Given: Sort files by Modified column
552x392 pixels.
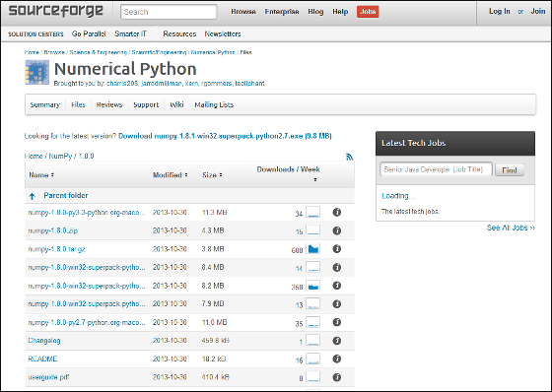Looking at the screenshot, I should coord(171,175).
